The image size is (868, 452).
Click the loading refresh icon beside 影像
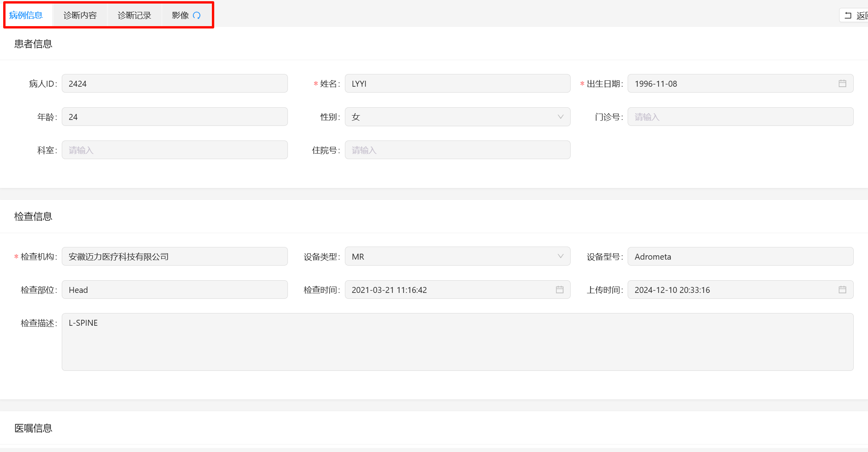197,15
